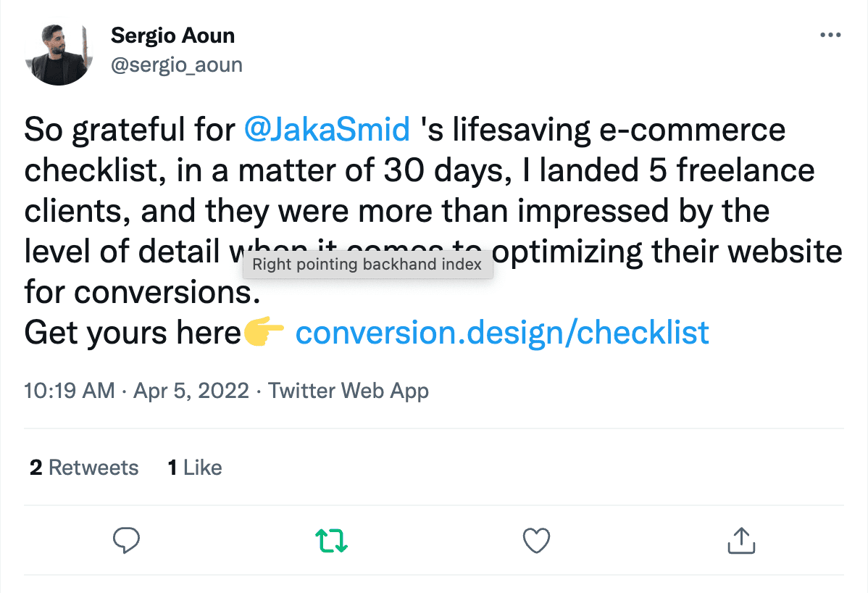Viewport: 868px width, 593px height.
Task: Open the share tweet icon
Action: click(x=740, y=540)
